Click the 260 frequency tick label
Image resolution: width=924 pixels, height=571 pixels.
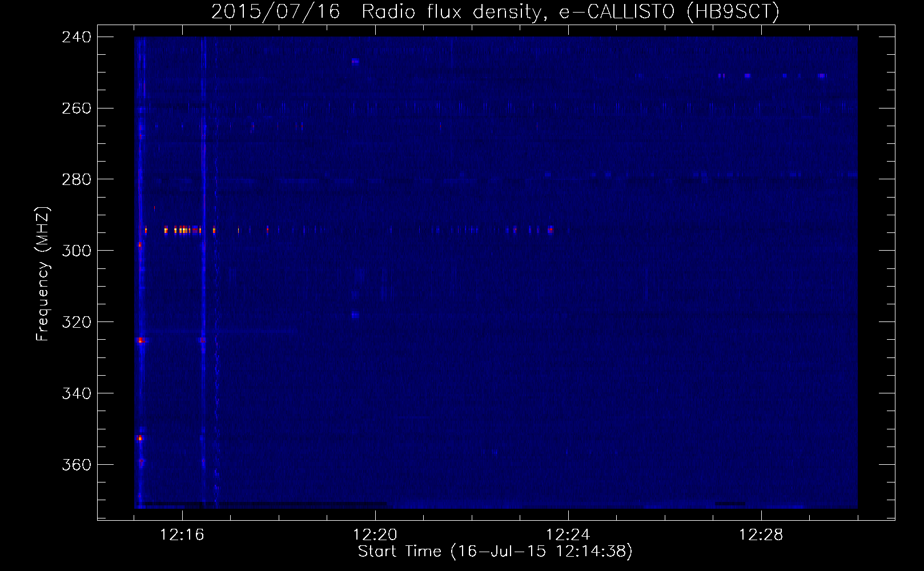(x=77, y=108)
